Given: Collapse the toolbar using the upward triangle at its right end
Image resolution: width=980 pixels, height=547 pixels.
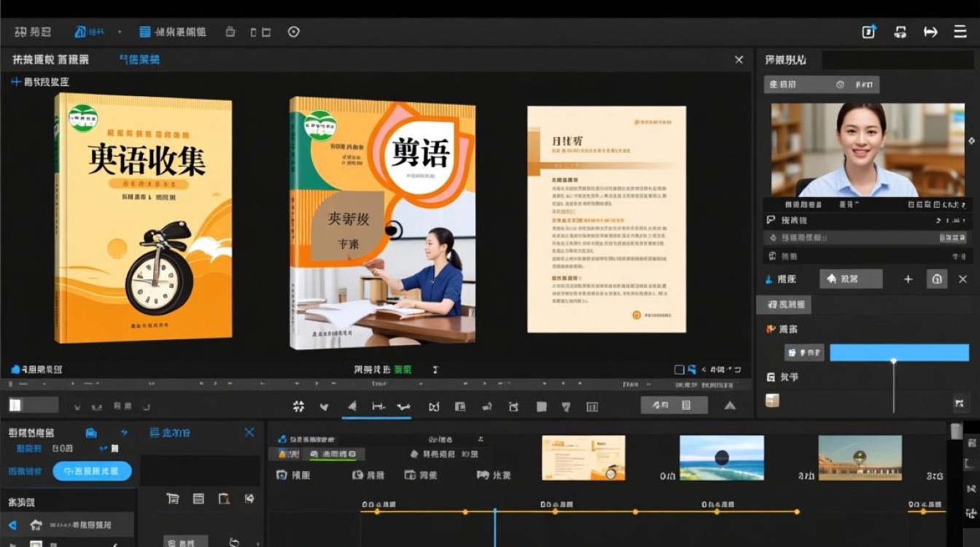Looking at the screenshot, I should click(730, 405).
